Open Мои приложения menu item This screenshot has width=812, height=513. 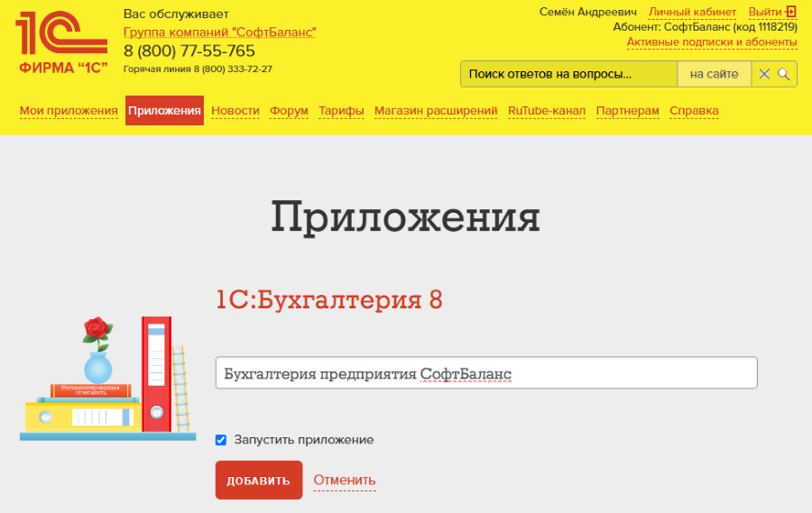coord(69,111)
